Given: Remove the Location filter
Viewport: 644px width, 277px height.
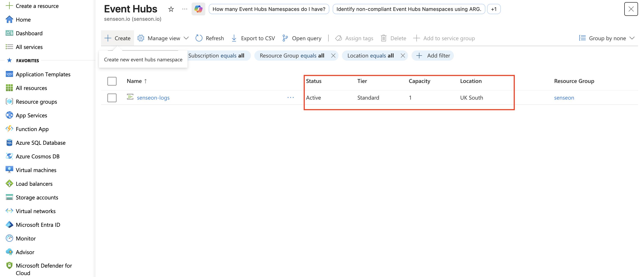Looking at the screenshot, I should [x=402, y=55].
